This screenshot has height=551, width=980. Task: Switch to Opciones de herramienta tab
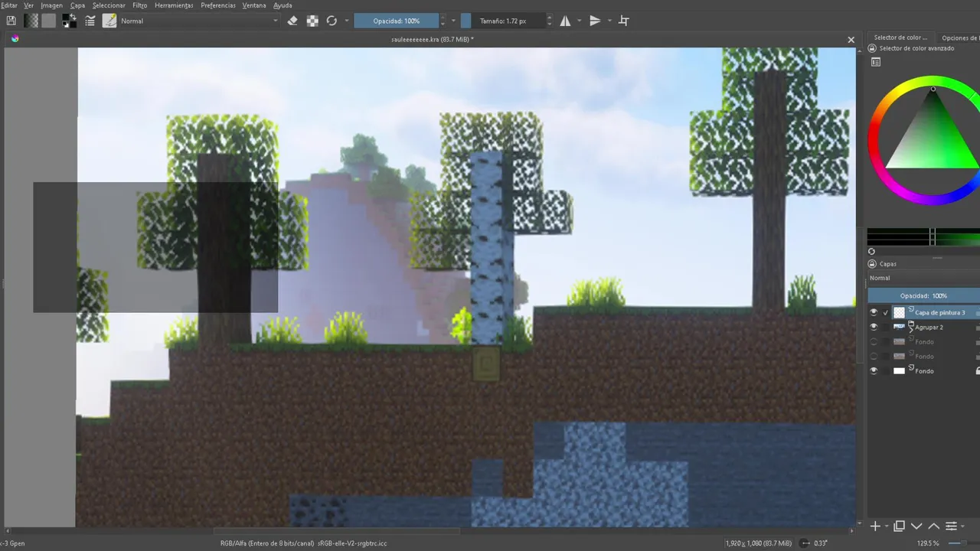(x=959, y=37)
